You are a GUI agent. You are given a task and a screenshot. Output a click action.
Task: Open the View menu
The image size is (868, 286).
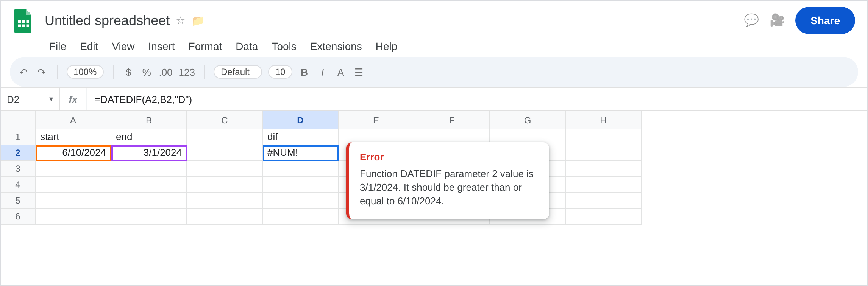tap(123, 47)
